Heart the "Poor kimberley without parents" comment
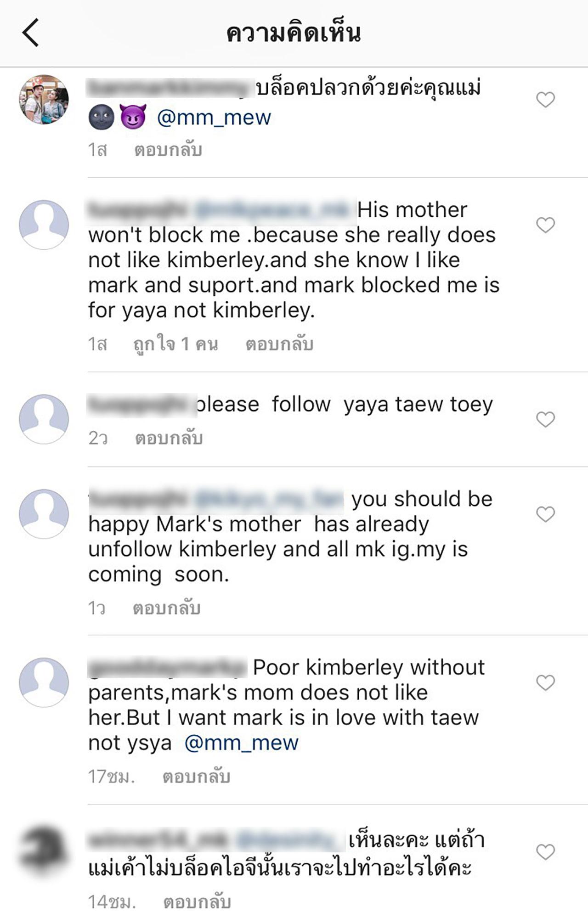The height and width of the screenshot is (924, 588). 545,683
